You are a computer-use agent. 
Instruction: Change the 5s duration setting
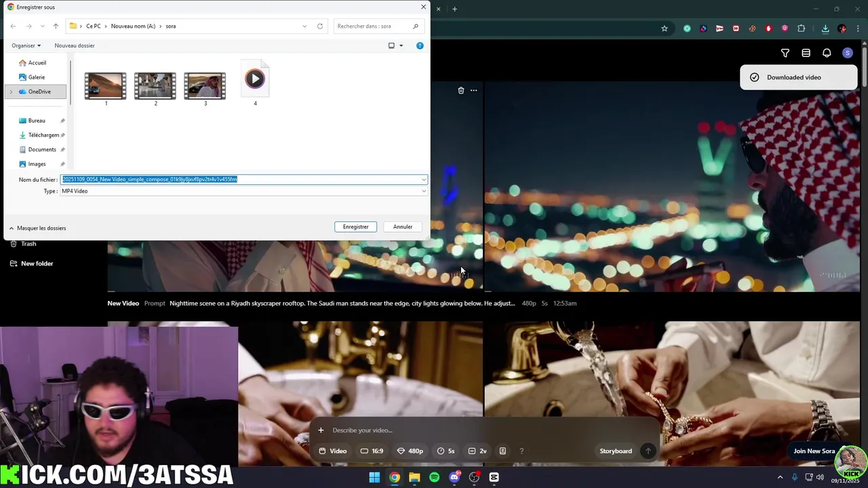[446, 451]
